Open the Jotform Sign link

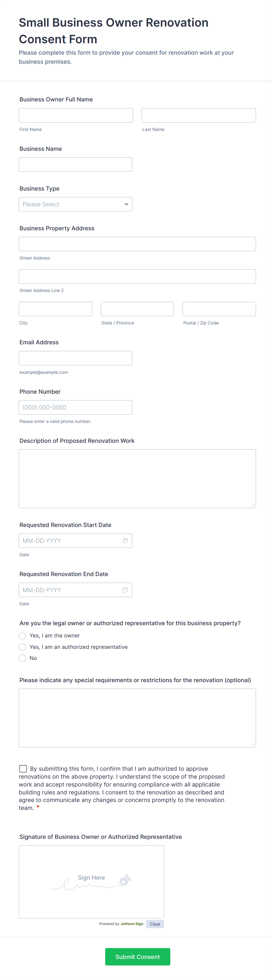click(132, 924)
